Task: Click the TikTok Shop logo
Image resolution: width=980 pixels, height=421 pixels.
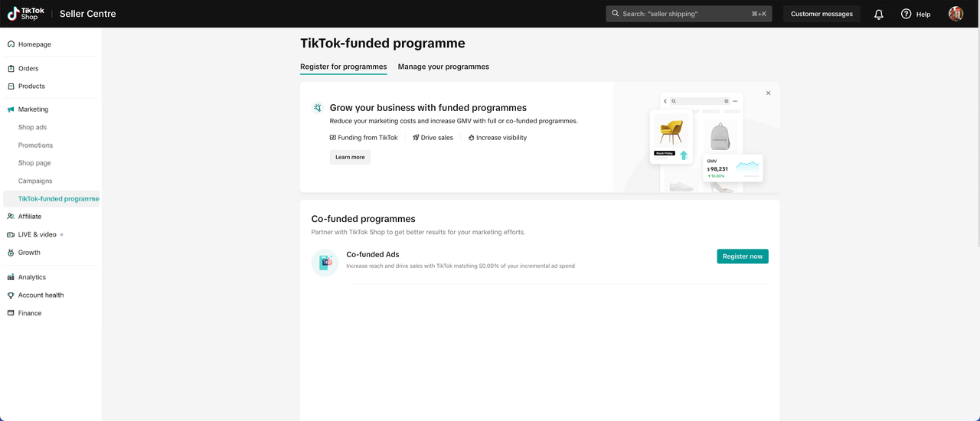Action: (x=26, y=14)
